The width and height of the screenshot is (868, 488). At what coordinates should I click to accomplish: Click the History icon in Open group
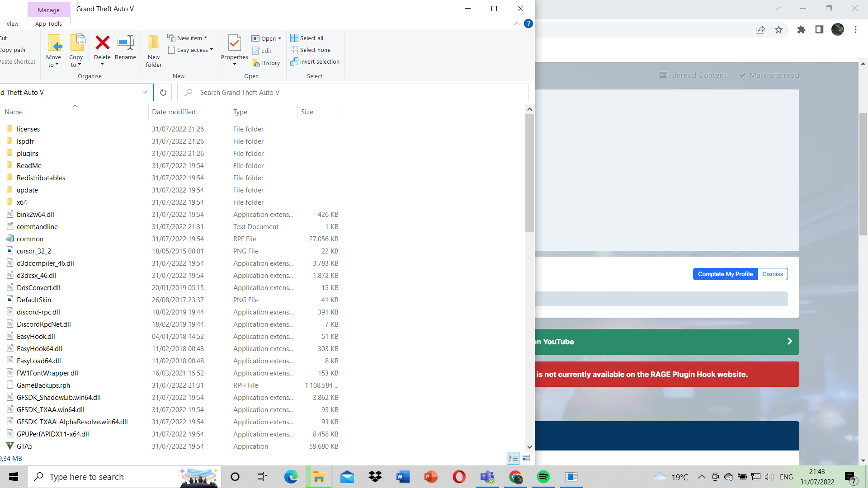click(x=266, y=63)
